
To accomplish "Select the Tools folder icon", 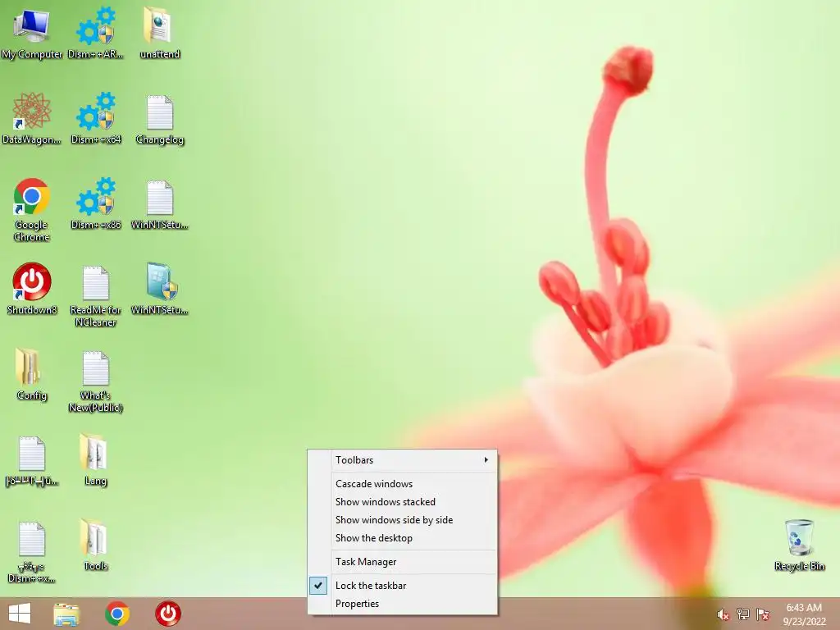I will pos(95,545).
